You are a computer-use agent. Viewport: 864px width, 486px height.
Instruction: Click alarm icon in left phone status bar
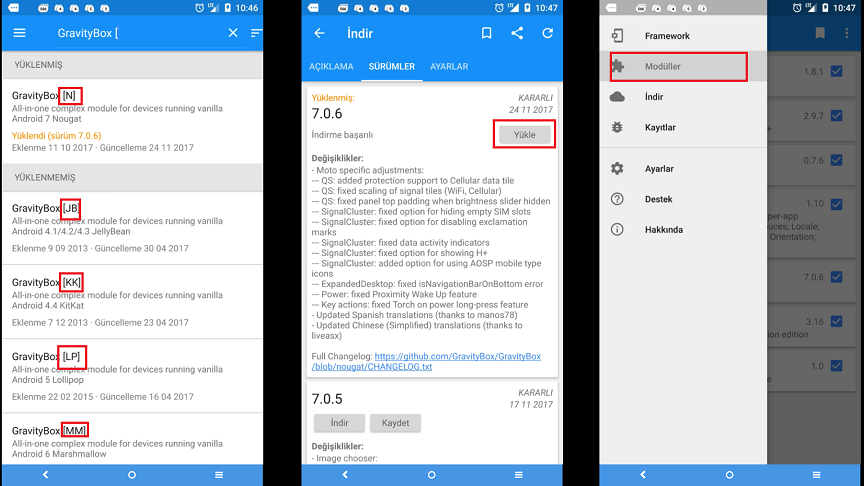(x=199, y=8)
